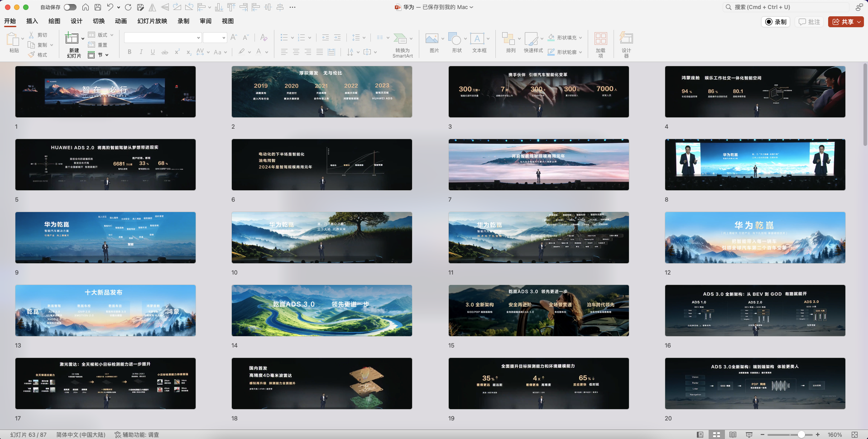Open the Insert (插入) tab
This screenshot has height=439, width=868.
pos(32,21)
